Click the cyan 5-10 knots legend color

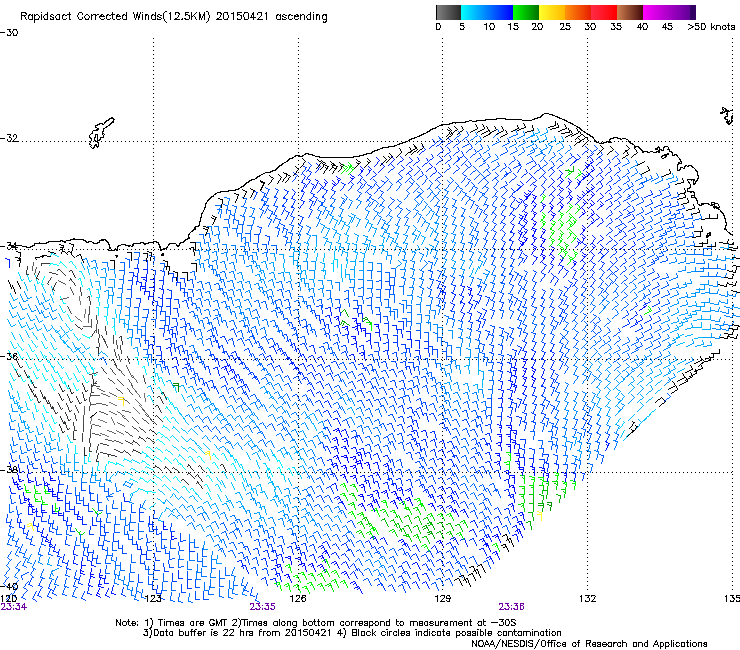474,12
